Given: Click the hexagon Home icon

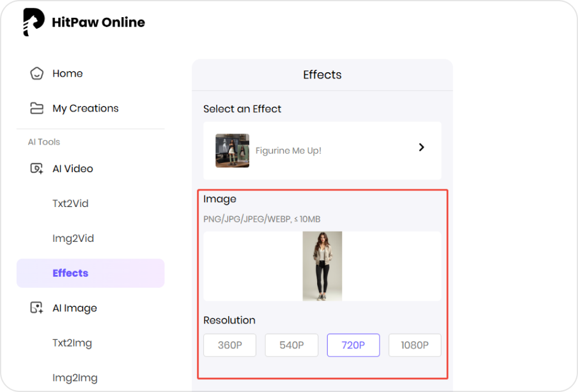Looking at the screenshot, I should [37, 73].
